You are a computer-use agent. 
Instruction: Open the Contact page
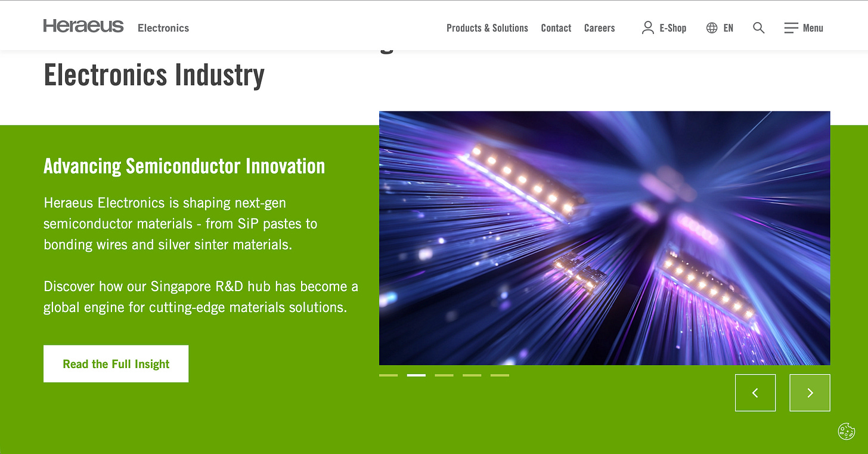[x=556, y=28]
